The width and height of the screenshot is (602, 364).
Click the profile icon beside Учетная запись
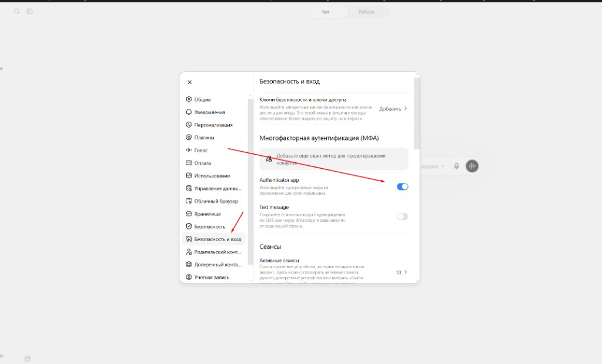pyautogui.click(x=189, y=277)
